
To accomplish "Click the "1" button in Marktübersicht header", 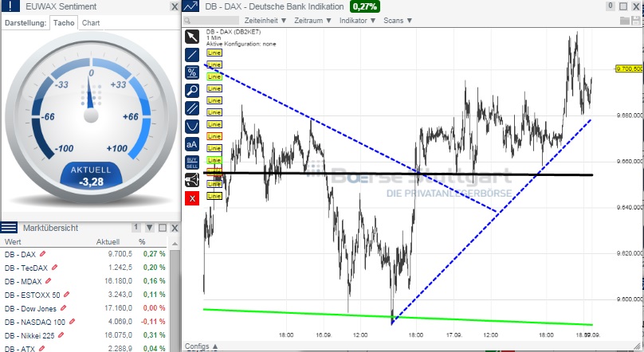I will [136, 227].
